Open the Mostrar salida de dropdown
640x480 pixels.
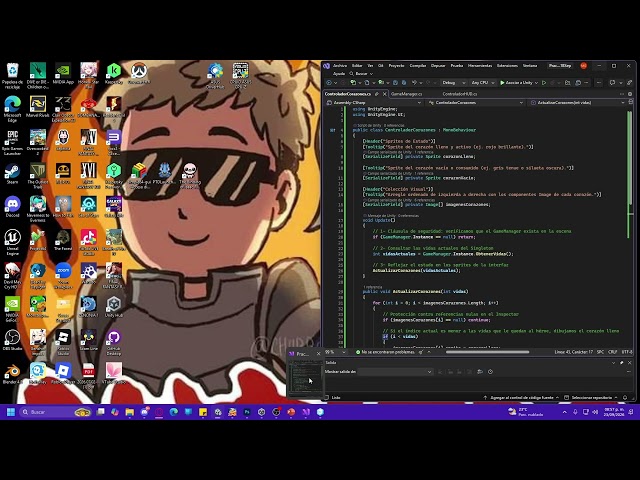[395, 371]
